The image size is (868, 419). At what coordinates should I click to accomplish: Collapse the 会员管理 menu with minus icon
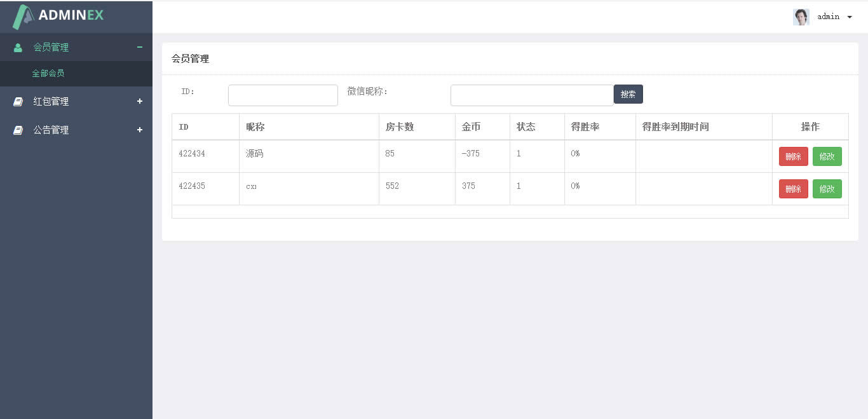140,47
